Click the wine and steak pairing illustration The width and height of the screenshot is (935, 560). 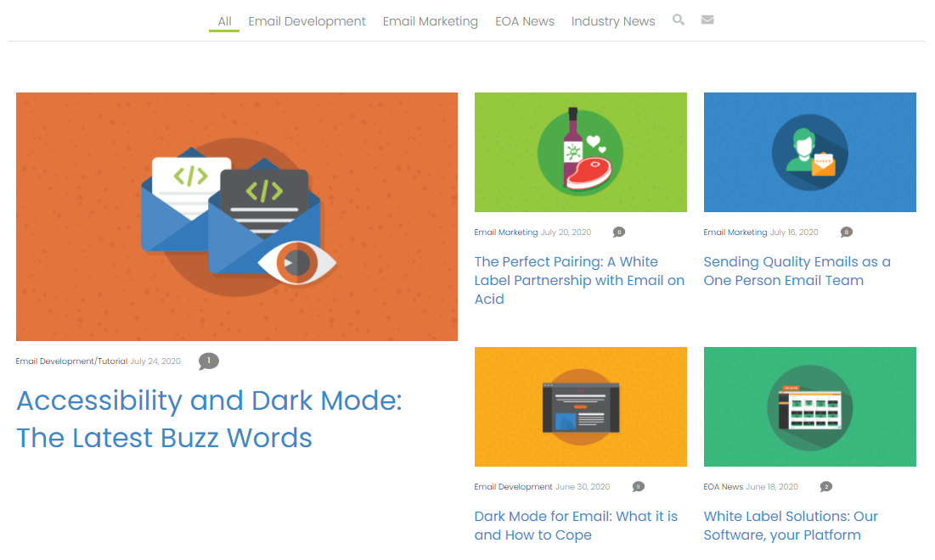(580, 152)
